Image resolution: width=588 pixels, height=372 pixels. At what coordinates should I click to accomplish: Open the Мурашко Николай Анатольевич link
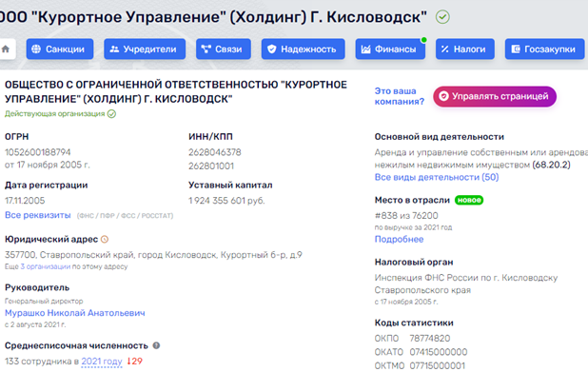pos(75,313)
